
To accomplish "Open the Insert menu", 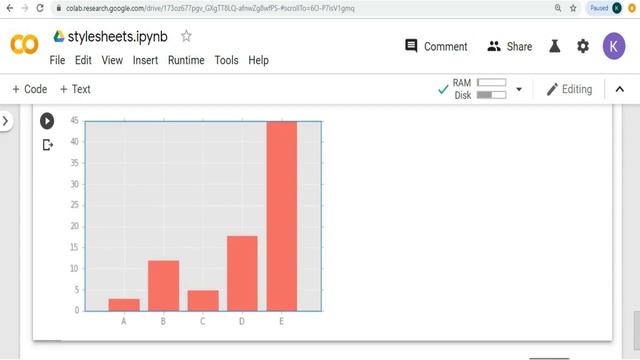I will (145, 60).
